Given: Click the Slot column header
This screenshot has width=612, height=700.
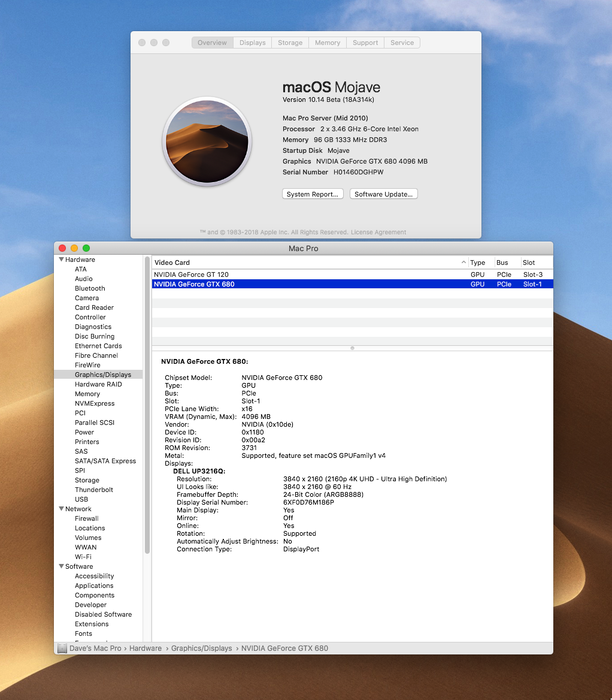Looking at the screenshot, I should [537, 262].
